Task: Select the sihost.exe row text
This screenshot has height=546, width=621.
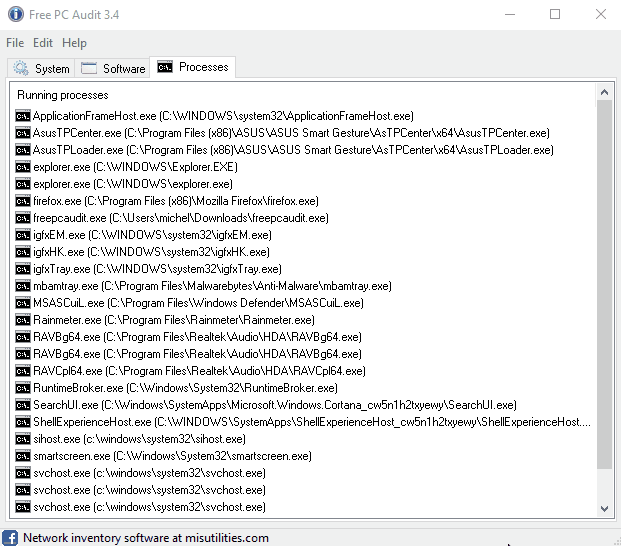Action: 139,439
